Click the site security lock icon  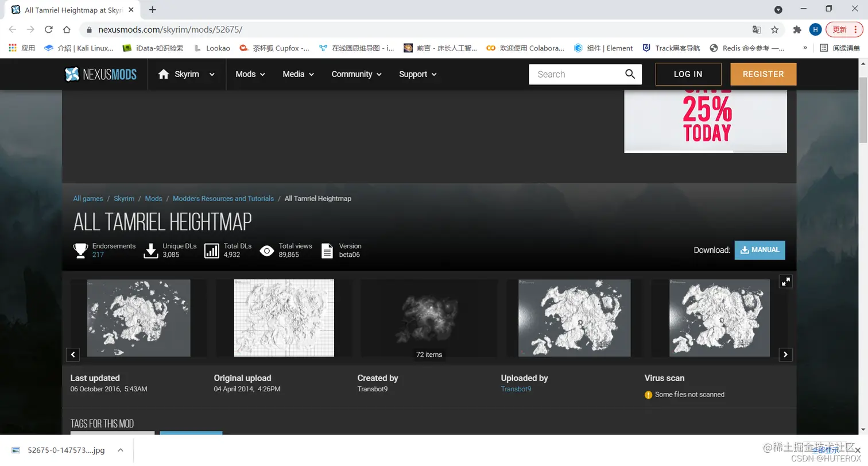[89, 29]
